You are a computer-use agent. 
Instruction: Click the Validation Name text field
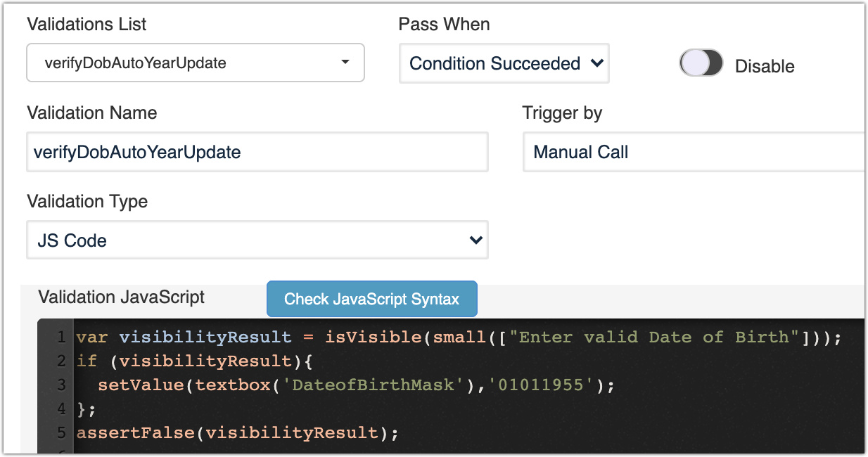pos(257,152)
